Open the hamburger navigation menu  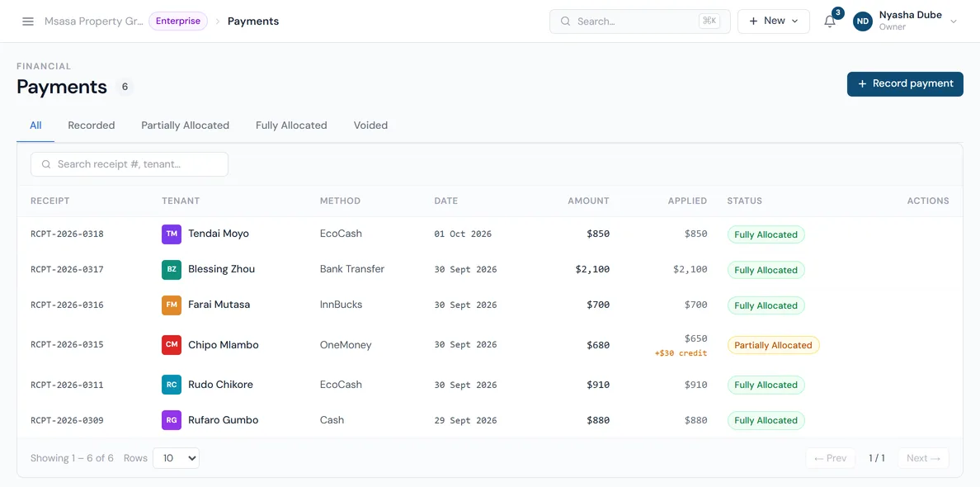(27, 21)
